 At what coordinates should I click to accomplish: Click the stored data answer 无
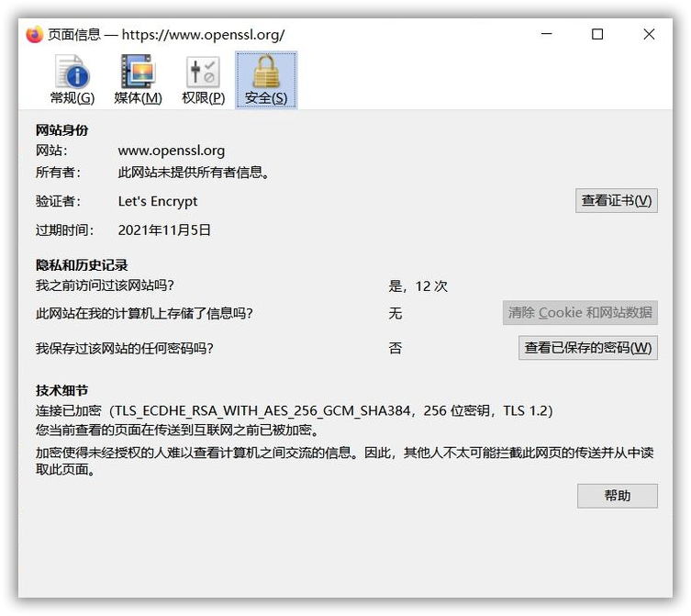click(396, 314)
